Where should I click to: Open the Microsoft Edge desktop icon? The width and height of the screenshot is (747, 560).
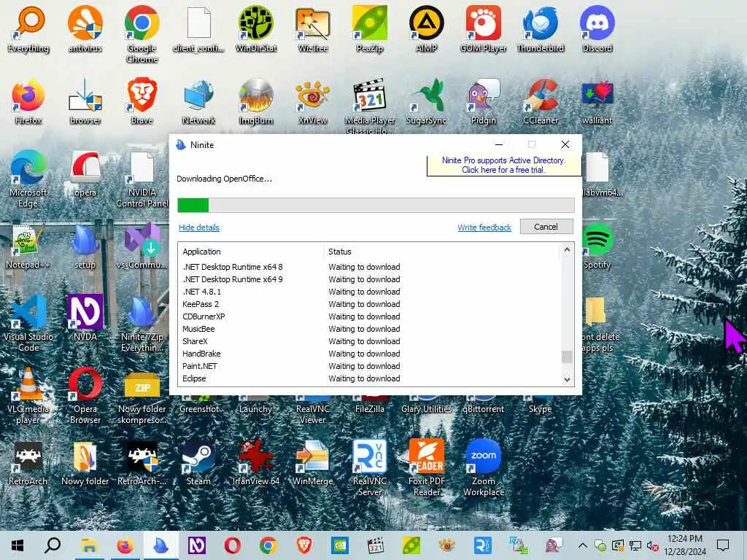[28, 179]
